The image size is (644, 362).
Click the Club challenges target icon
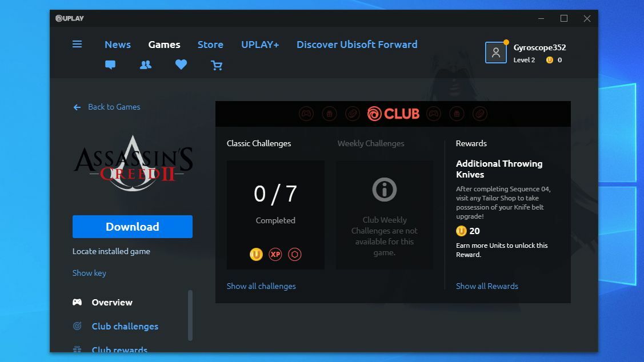pyautogui.click(x=77, y=326)
